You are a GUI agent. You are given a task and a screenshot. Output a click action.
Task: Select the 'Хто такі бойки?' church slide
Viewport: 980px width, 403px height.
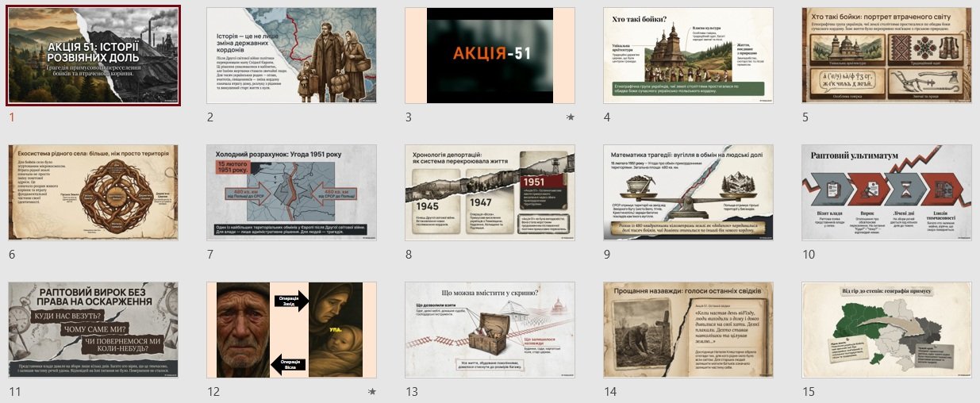[688, 56]
